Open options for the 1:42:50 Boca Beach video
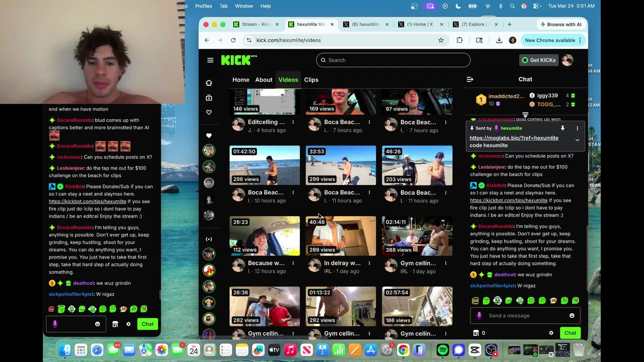The width and height of the screenshot is (644, 362). tap(293, 193)
